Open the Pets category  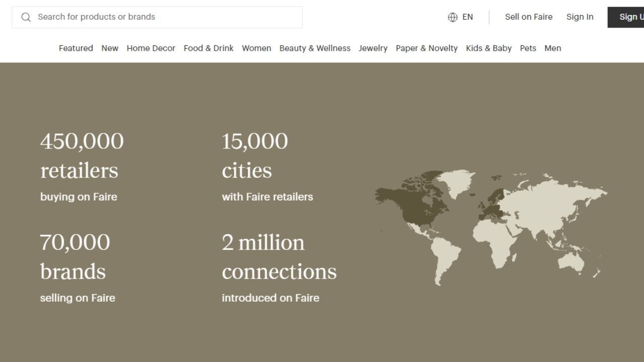point(528,48)
